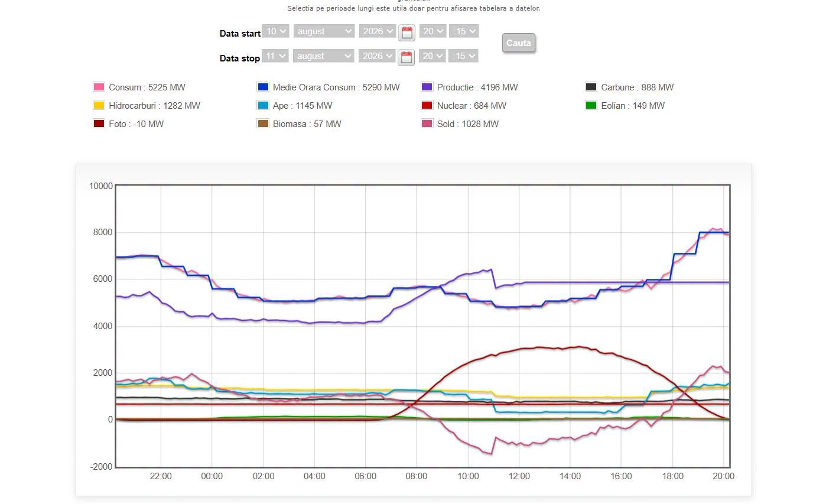Screen dimensions: 813x504
Task: Click the pink Consum legend swatch
Action: (x=99, y=87)
